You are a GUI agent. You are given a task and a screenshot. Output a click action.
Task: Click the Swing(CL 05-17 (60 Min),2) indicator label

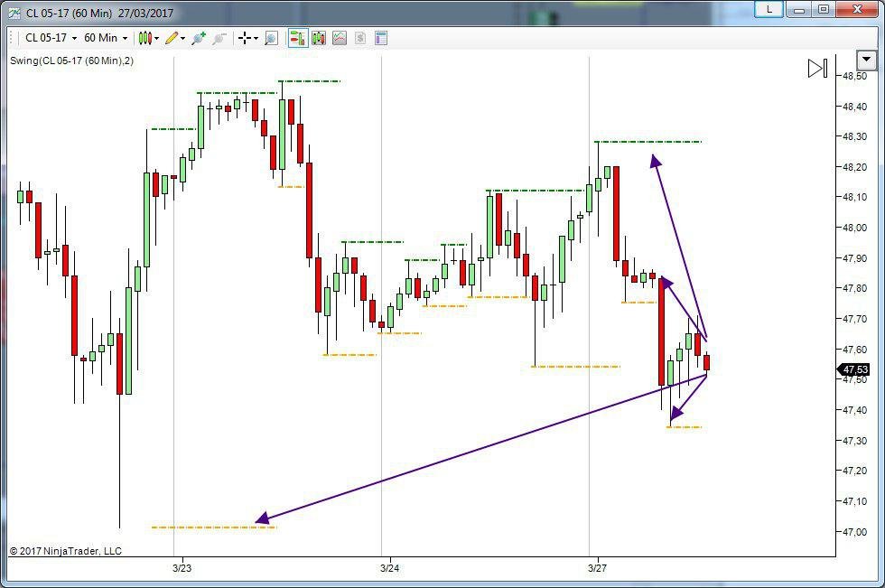[x=71, y=61]
